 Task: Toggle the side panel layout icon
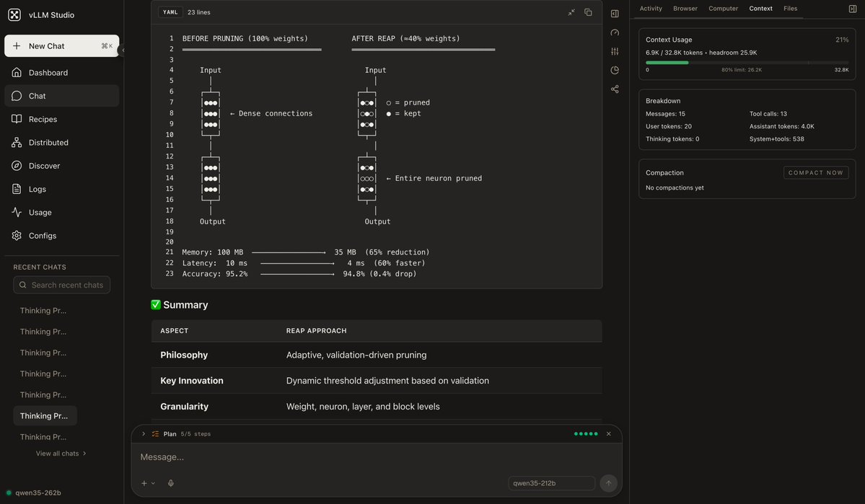tap(615, 14)
